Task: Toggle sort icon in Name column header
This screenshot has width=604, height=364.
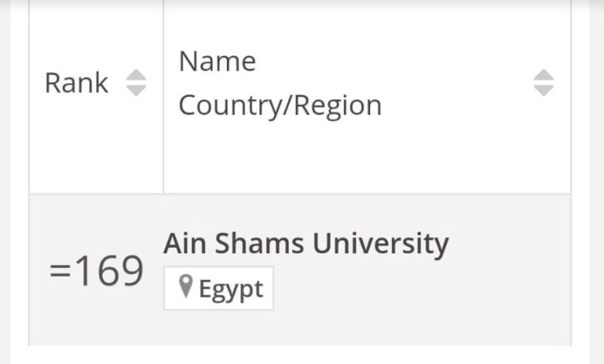Action: [x=544, y=83]
